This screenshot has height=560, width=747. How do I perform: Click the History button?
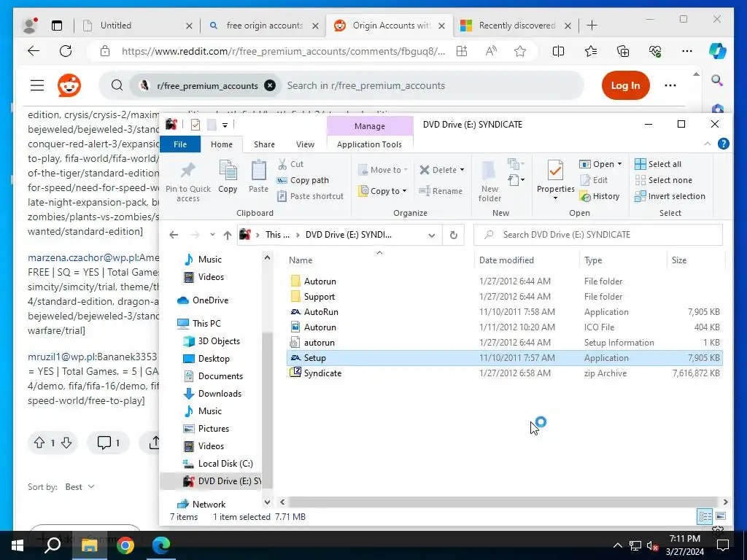tap(600, 196)
